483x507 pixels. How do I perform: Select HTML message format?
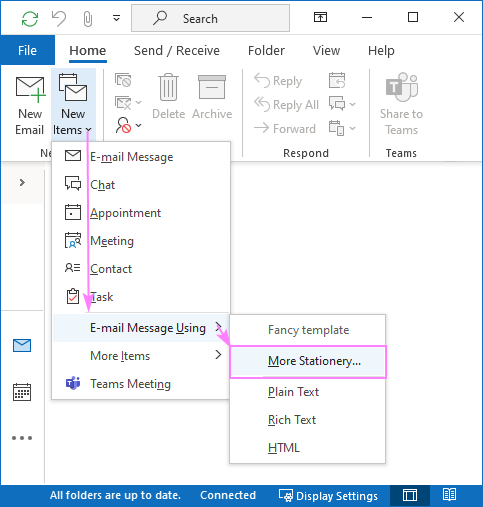click(x=307, y=448)
